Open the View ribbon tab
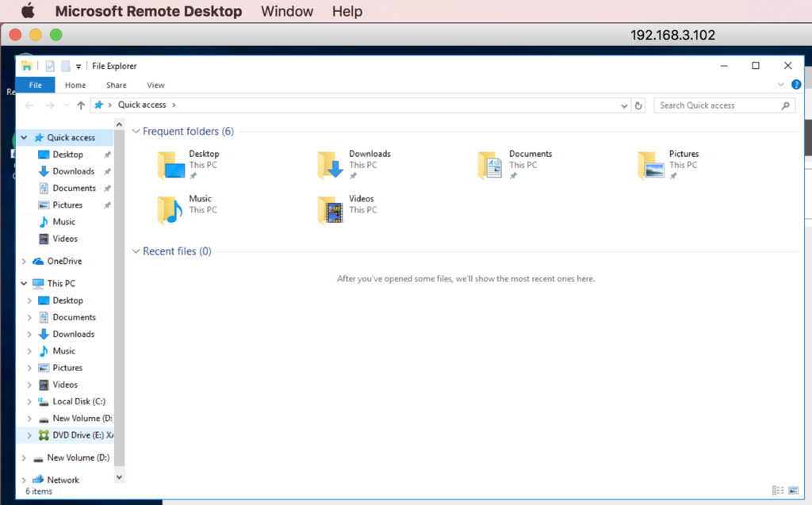812x505 pixels. click(155, 85)
